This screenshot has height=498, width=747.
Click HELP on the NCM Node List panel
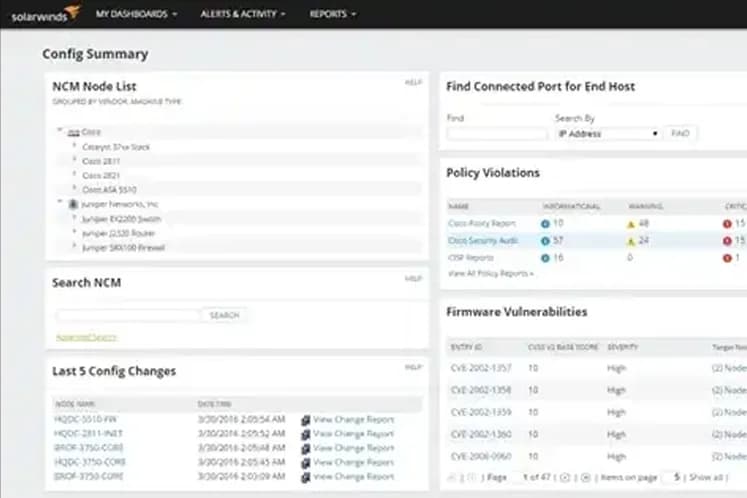[413, 82]
